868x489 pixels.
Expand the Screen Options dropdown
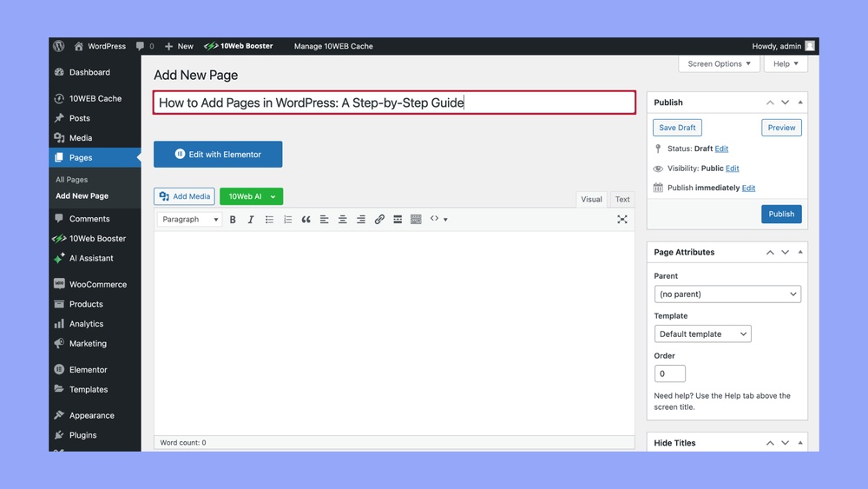coord(719,63)
